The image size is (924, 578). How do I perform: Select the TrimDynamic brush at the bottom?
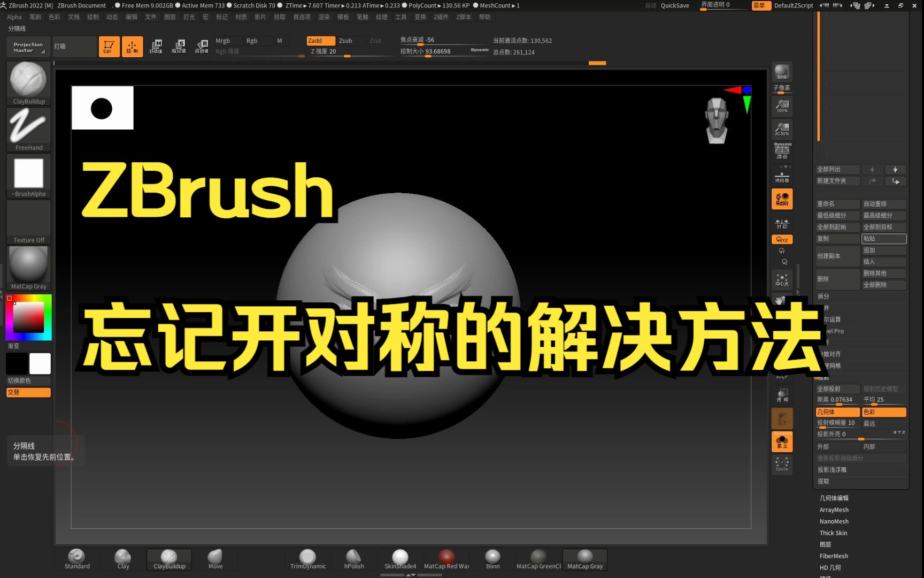[x=307, y=559]
